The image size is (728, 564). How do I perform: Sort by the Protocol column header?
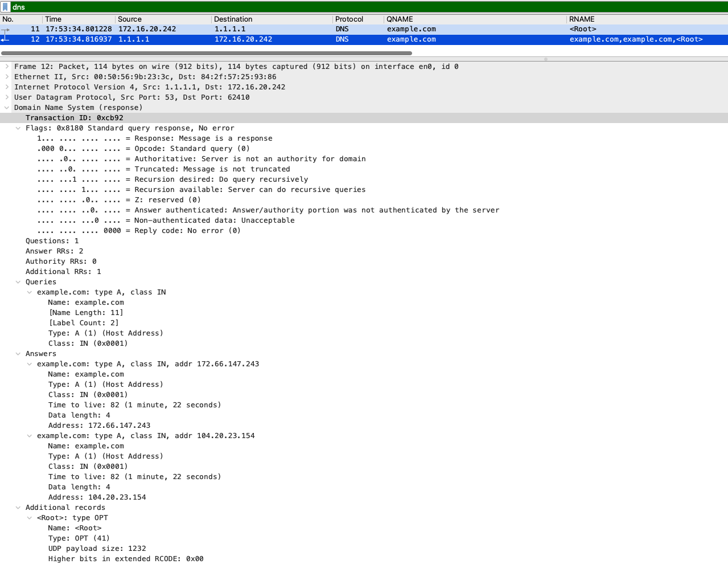coord(358,19)
